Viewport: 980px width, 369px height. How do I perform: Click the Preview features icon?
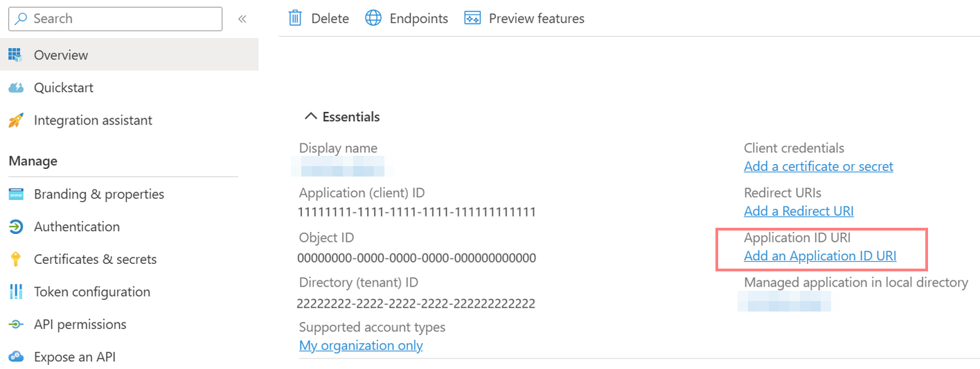click(x=472, y=19)
